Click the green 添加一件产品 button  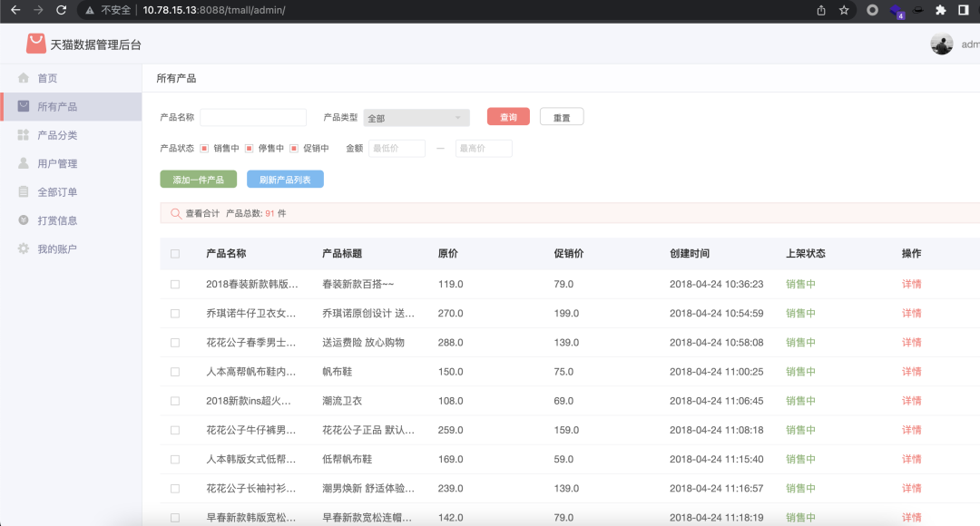coord(198,180)
